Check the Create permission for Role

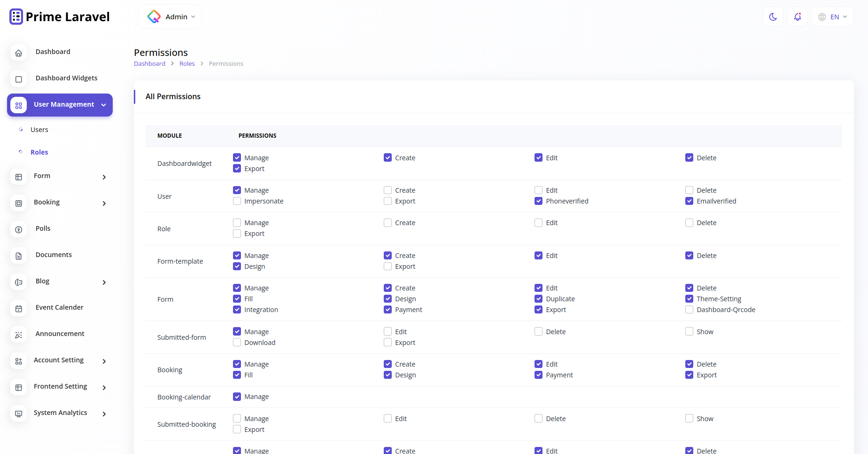387,222
